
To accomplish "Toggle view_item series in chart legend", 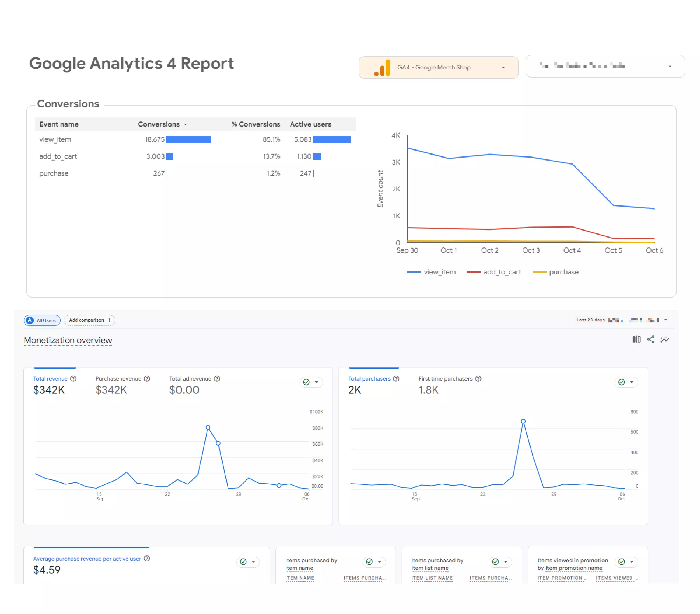I will (x=431, y=272).
